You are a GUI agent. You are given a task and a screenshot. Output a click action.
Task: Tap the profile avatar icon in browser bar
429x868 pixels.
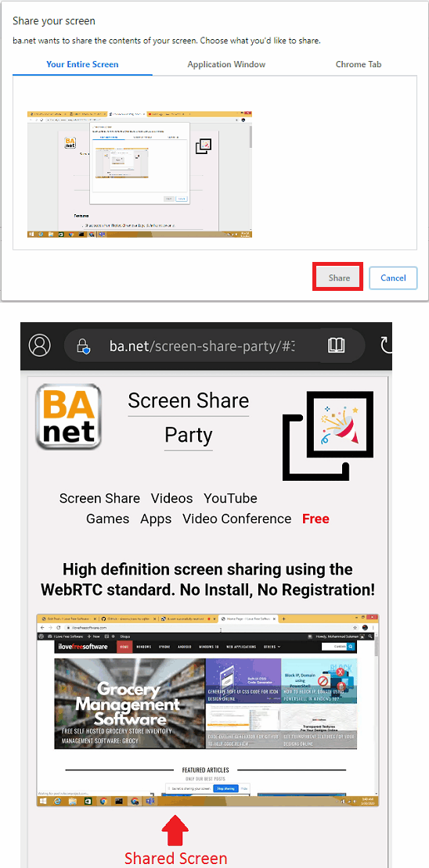point(39,346)
